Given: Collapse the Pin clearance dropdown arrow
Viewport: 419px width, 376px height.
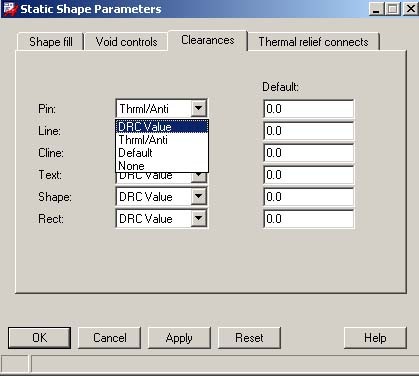Looking at the screenshot, I should click(199, 108).
